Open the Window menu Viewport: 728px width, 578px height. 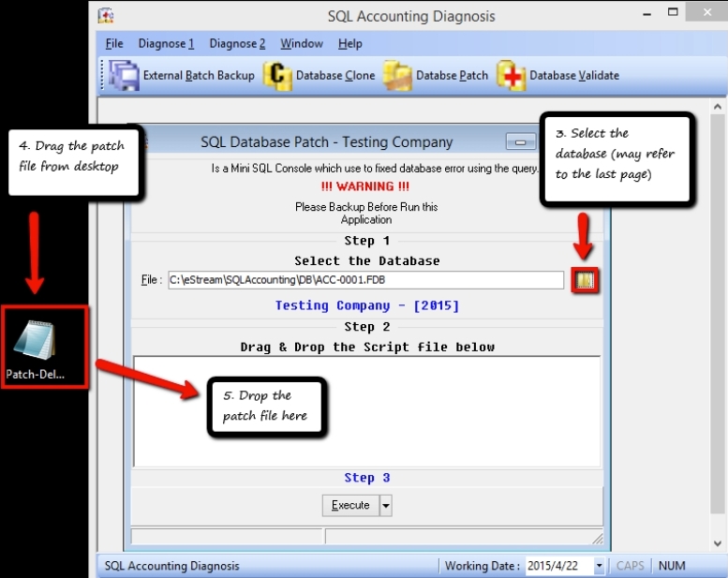[302, 44]
